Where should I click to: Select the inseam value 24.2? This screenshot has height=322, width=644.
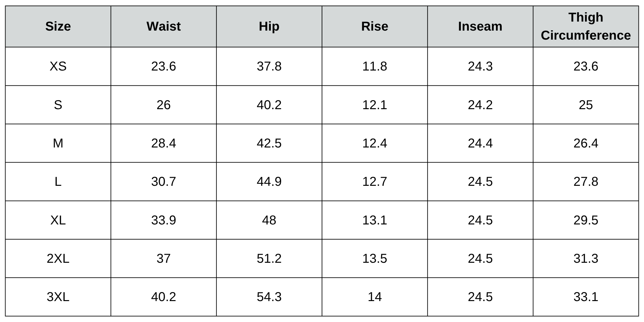tap(480, 105)
